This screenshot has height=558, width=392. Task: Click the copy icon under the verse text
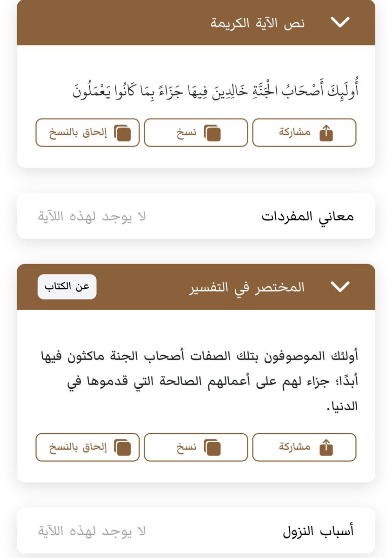click(x=212, y=133)
